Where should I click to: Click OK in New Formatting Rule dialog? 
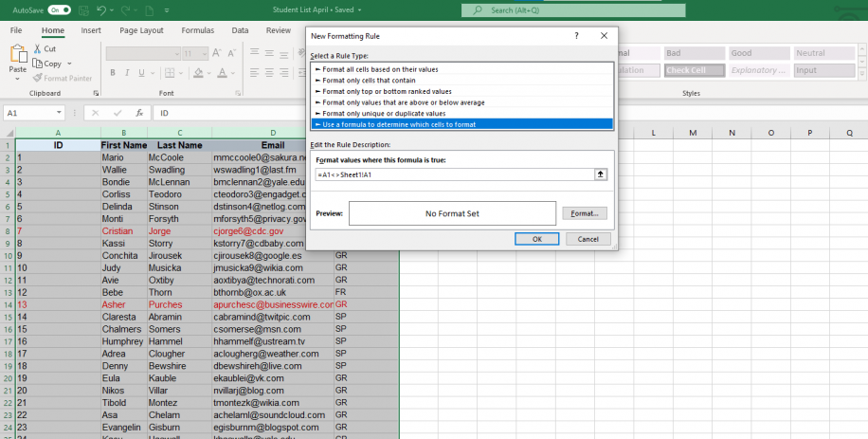tap(536, 239)
